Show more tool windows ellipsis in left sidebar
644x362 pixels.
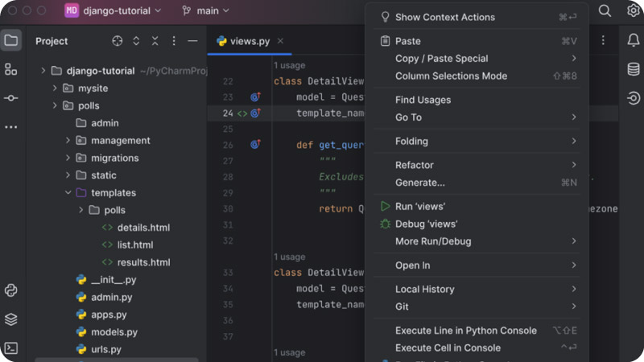click(11, 127)
